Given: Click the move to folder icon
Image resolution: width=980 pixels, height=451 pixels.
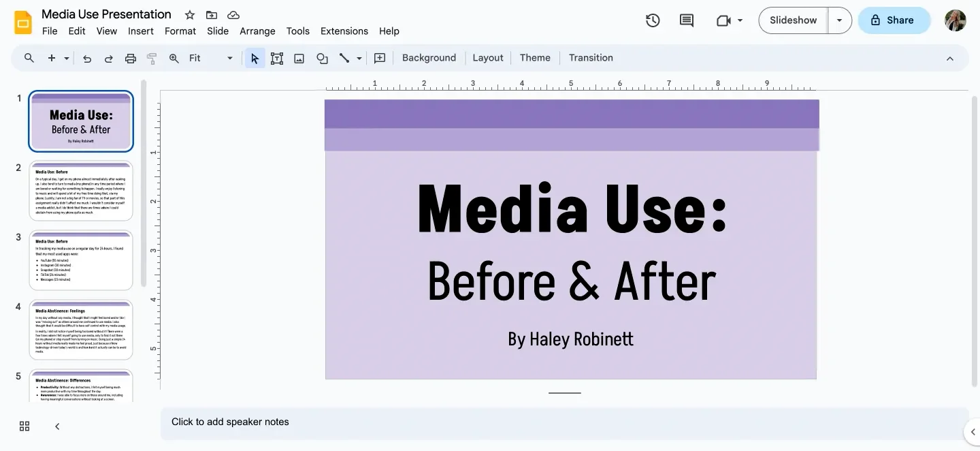Looking at the screenshot, I should [x=212, y=15].
